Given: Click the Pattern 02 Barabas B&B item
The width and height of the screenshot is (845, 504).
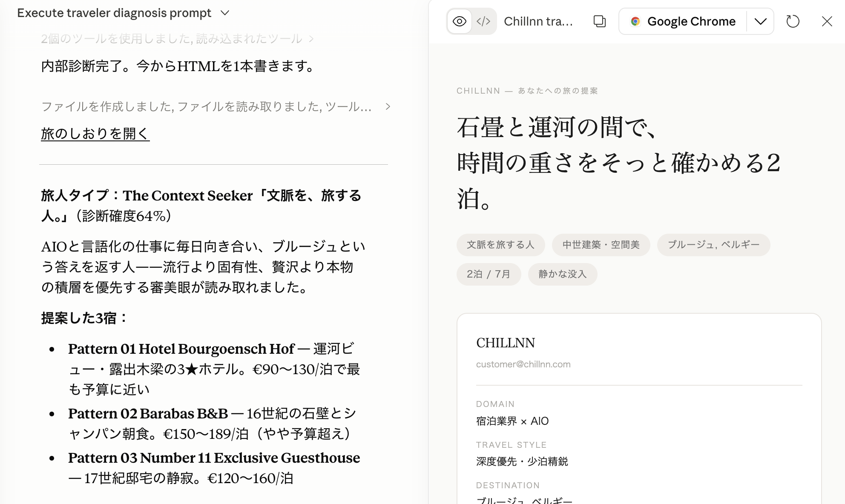Looking at the screenshot, I should (x=212, y=424).
